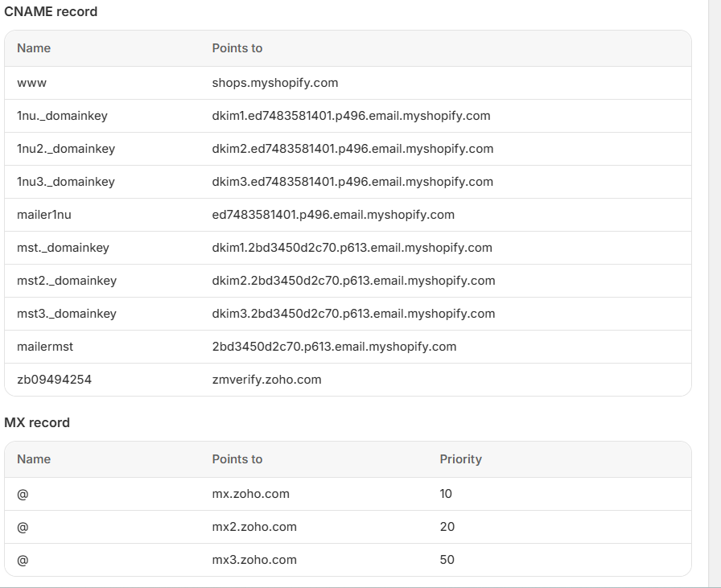Click the shops.myshopify.com value

275,83
